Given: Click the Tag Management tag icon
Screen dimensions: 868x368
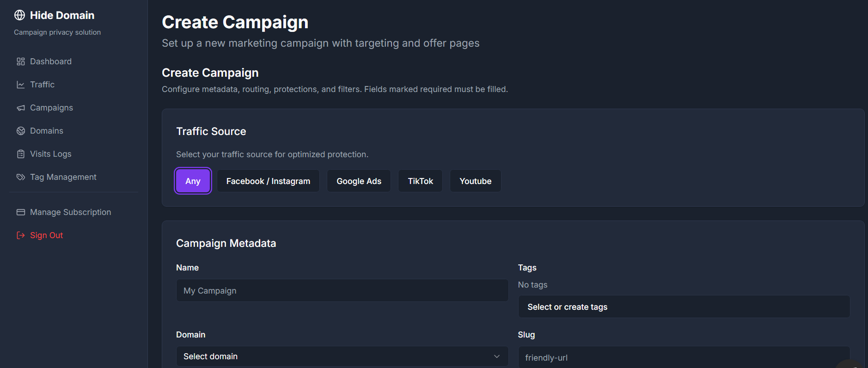Looking at the screenshot, I should pyautogui.click(x=21, y=177).
